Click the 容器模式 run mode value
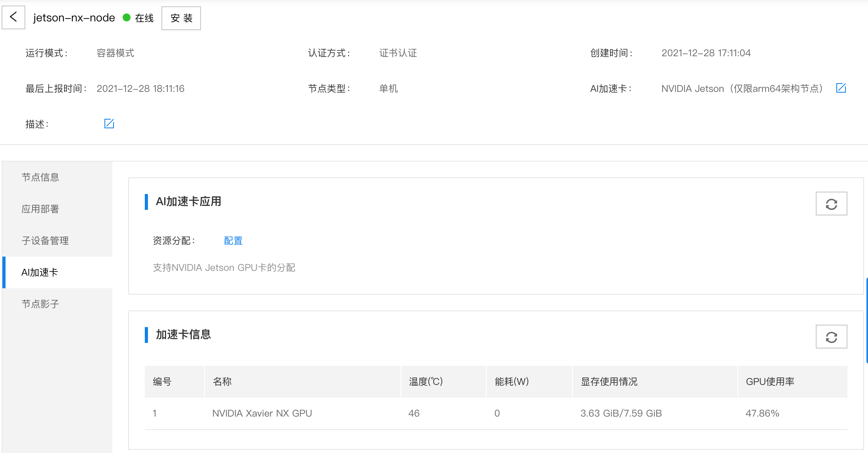Viewport: 868px width, 453px height. pos(116,53)
